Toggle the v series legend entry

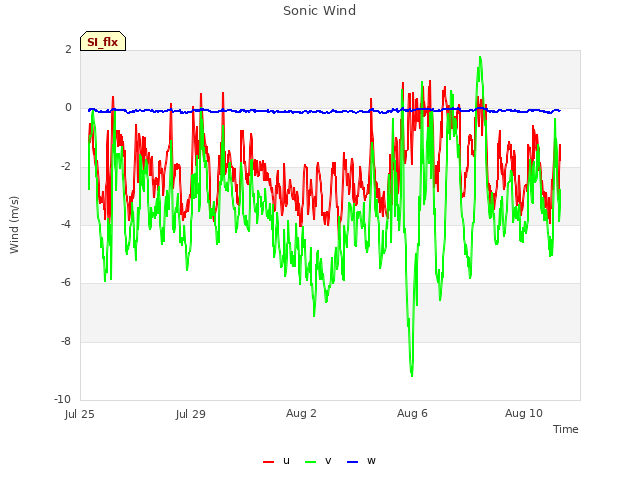pos(318,461)
